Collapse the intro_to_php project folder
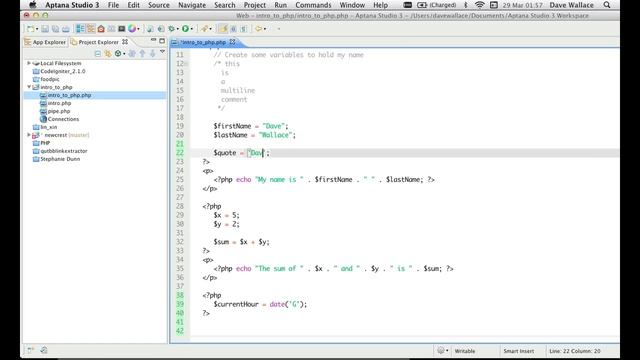640x360 pixels. (x=29, y=87)
